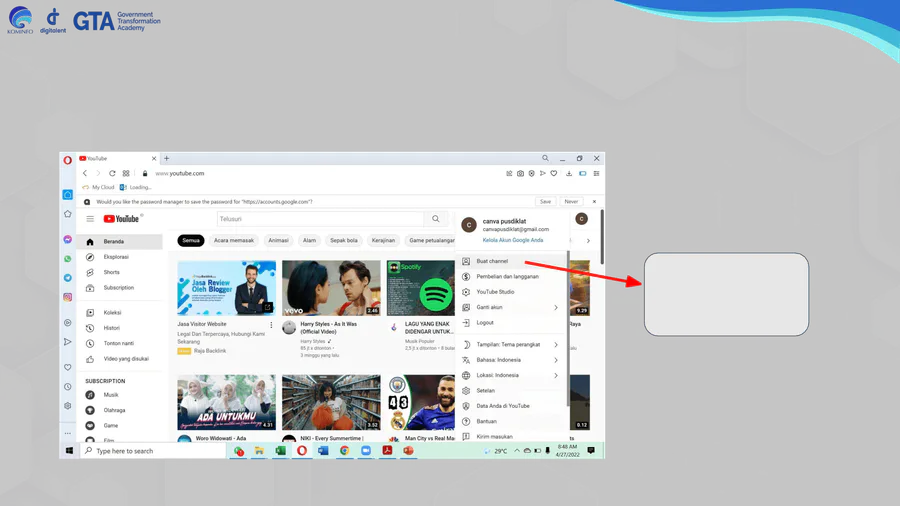Click the YouTube hamburger menu icon
Image resolution: width=900 pixels, height=506 pixels.
[x=90, y=219]
